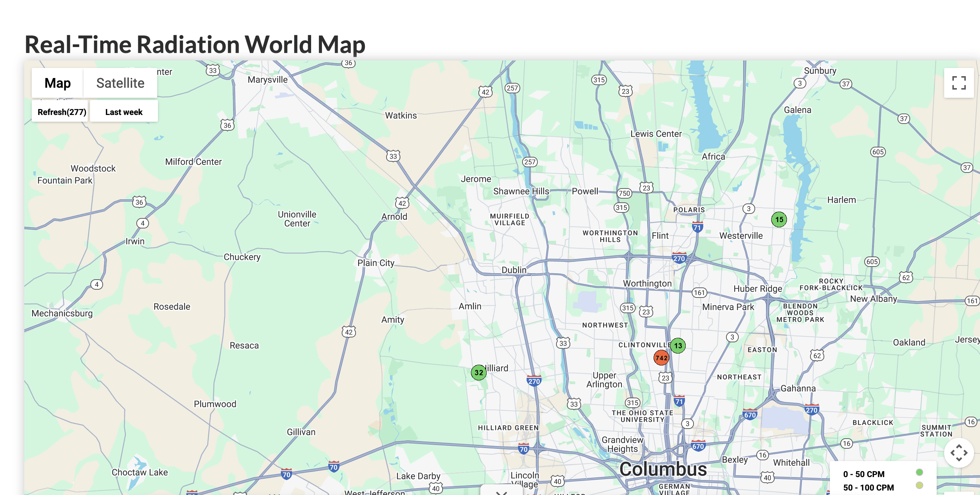Click the green 32 marker near Hilliard
The image size is (980, 495).
[x=478, y=373]
